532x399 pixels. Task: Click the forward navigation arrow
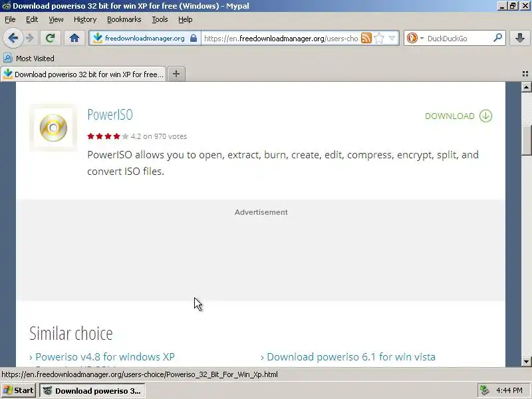point(30,38)
